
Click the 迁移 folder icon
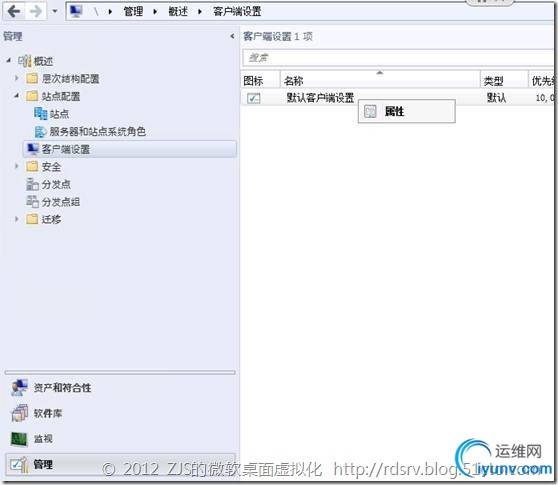click(32, 219)
